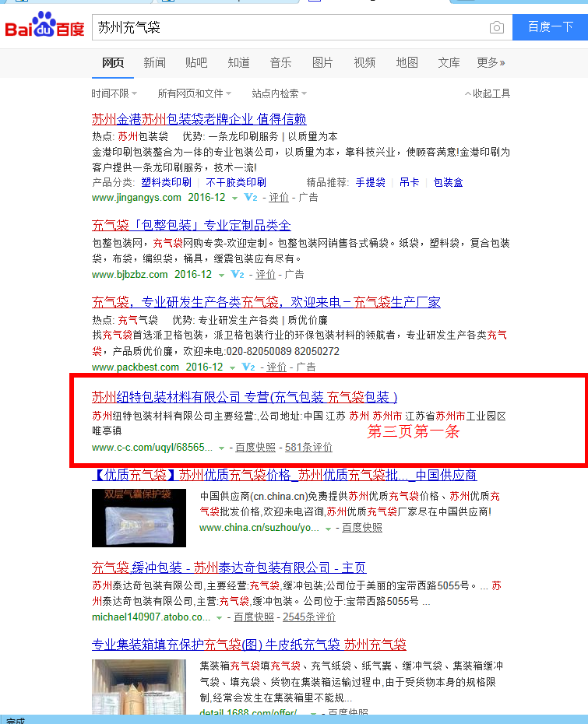
Task: Click V2 badge on packbest.com result
Action: click(248, 367)
